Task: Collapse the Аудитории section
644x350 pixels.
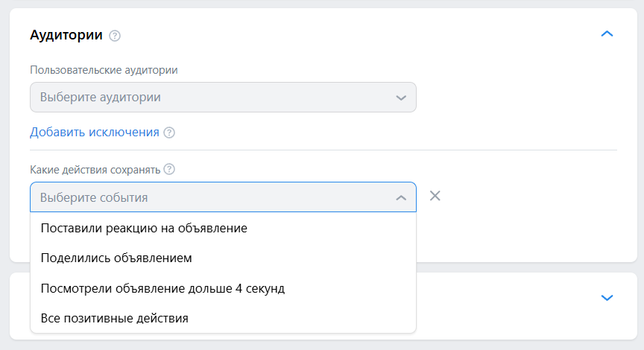Action: 607,34
